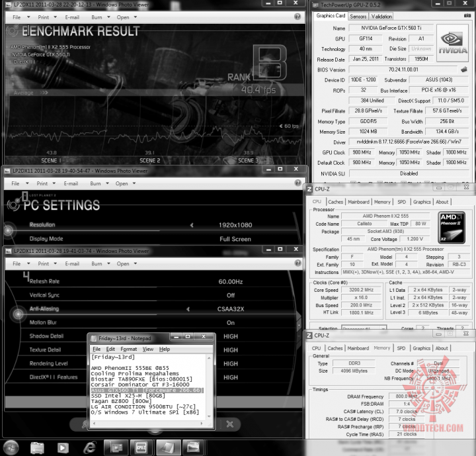Open Internet Explorer from the taskbar
The height and width of the screenshot is (456, 476).
(x=90, y=447)
